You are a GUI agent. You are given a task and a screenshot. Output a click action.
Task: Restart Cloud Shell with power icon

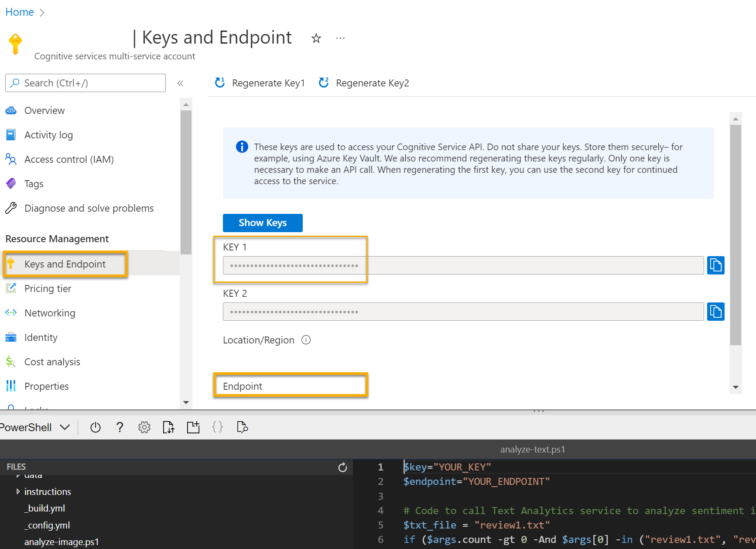coord(96,427)
